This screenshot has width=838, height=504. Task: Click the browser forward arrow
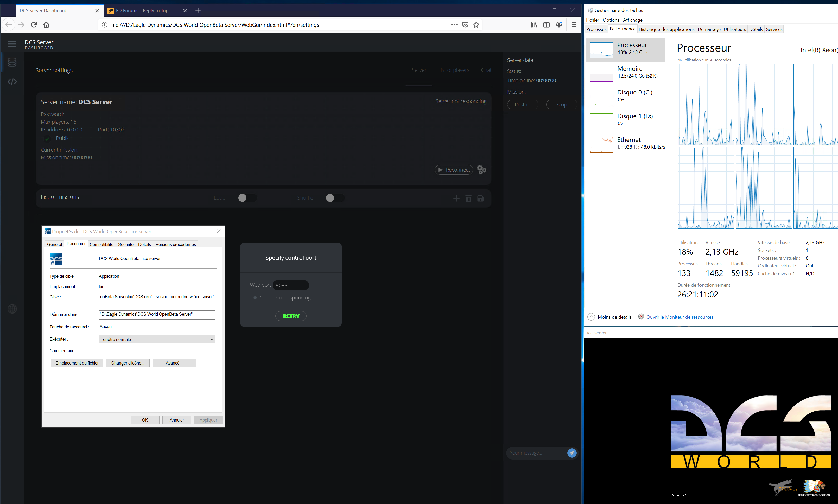21,25
